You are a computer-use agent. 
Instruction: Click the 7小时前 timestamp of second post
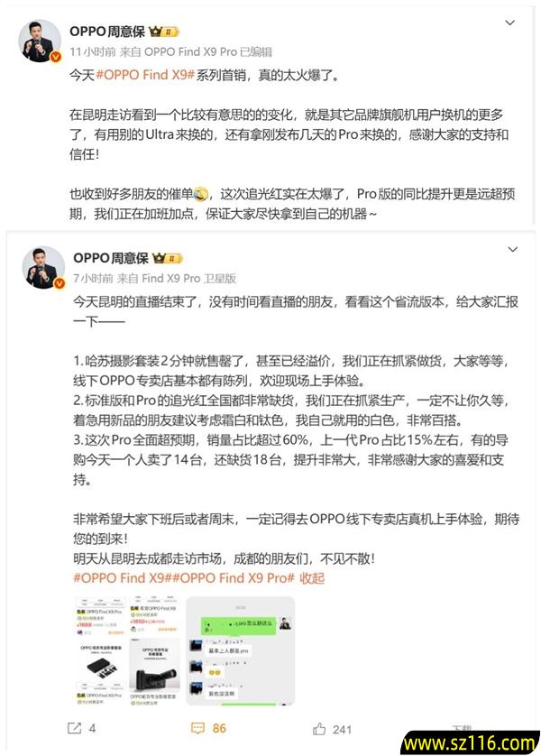[x=93, y=278]
